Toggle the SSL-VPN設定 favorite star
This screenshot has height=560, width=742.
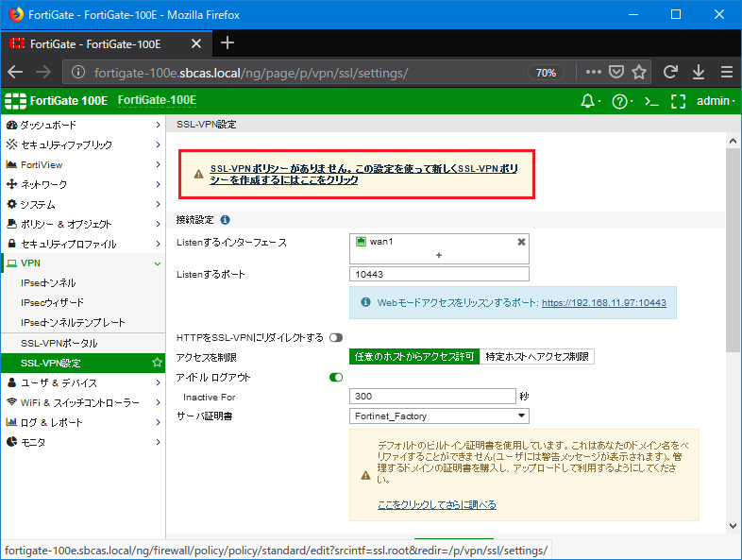pyautogui.click(x=157, y=363)
